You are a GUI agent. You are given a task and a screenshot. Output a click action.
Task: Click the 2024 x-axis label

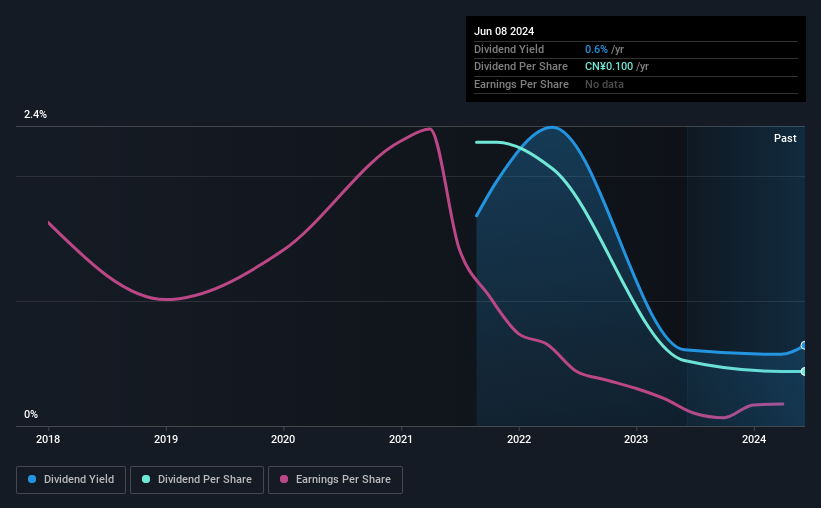(754, 439)
